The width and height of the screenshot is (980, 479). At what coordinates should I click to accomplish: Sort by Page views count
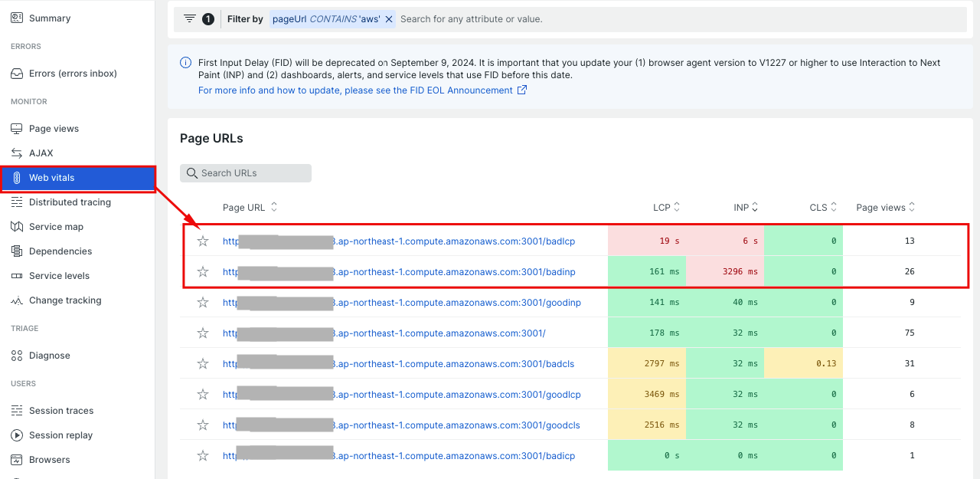[x=885, y=207]
